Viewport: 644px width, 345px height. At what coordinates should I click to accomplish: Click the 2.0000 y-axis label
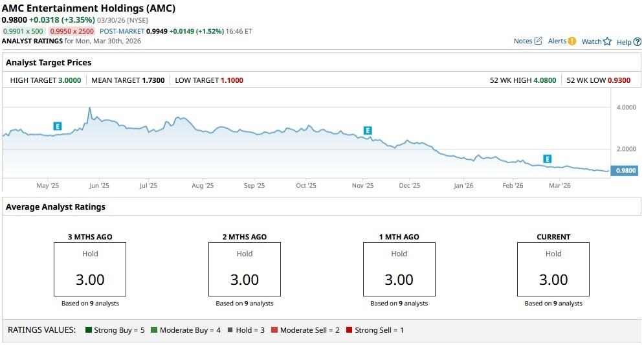click(627, 149)
